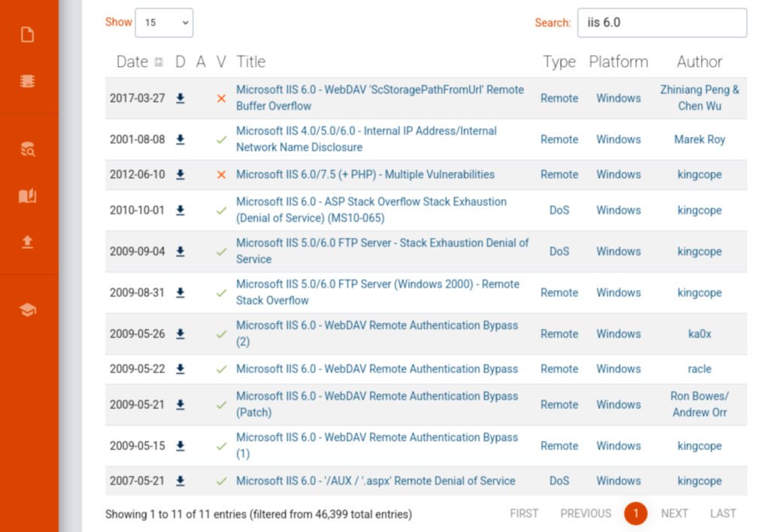Open WebDAV Remote Authentication Bypass (Patch)

pos(377,404)
